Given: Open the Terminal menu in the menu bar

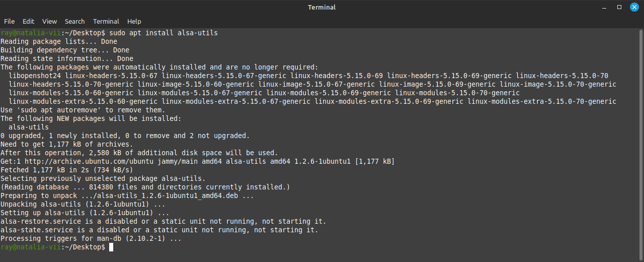Looking at the screenshot, I should (106, 21).
